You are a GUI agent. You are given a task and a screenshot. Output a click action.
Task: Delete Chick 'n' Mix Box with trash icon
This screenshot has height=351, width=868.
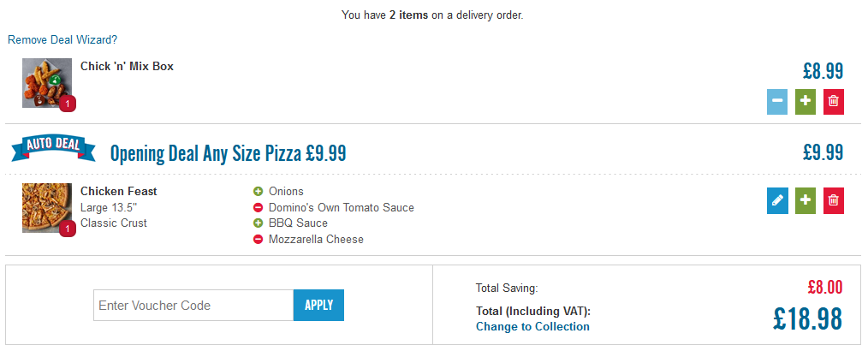[x=834, y=101]
